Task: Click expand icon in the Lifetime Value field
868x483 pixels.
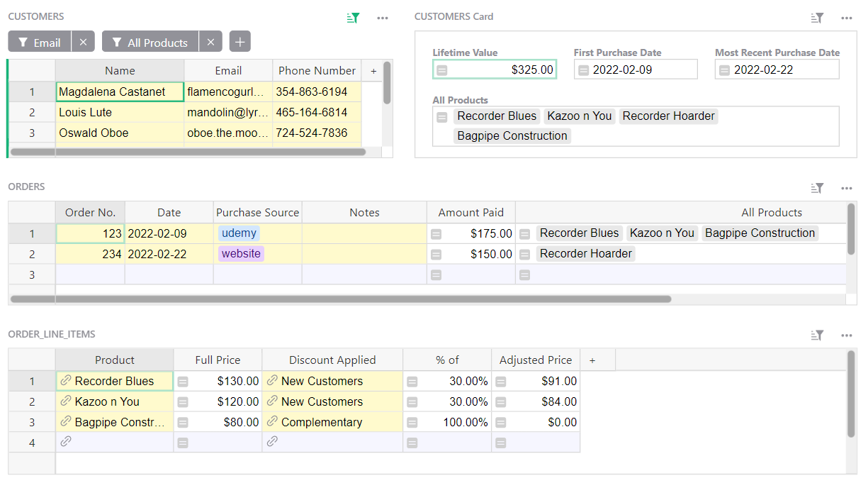Action: (x=442, y=70)
